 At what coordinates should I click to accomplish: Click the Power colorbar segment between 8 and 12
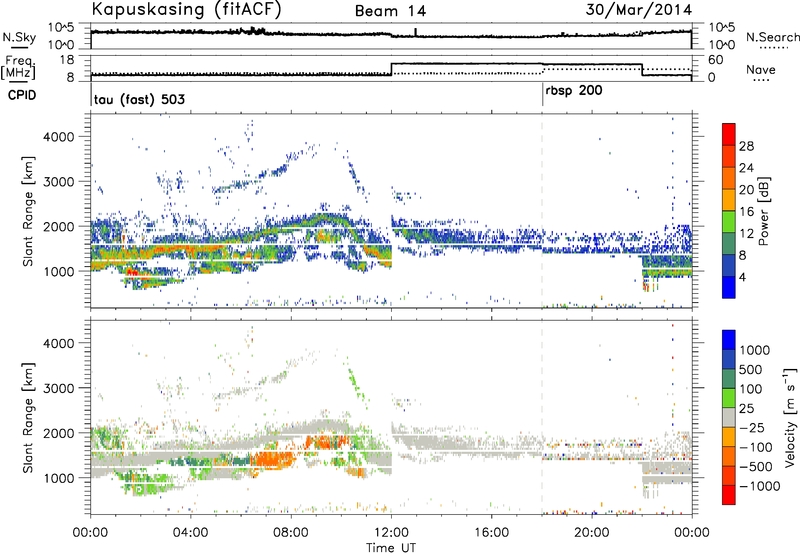coord(729,243)
